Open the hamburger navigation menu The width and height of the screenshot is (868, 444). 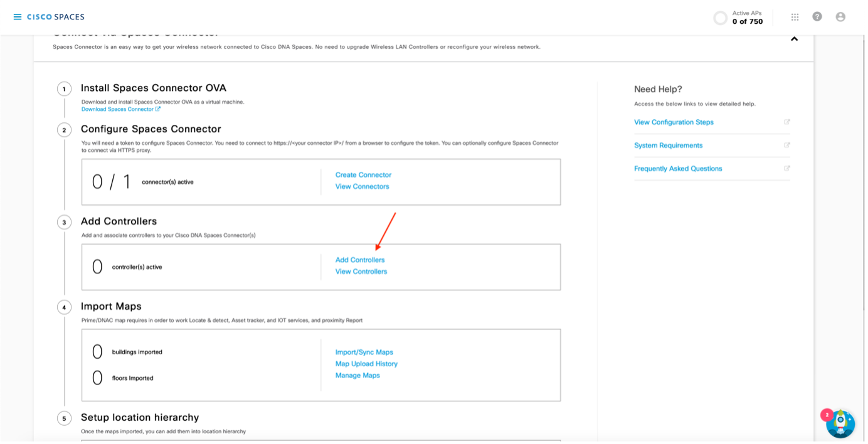click(x=18, y=17)
